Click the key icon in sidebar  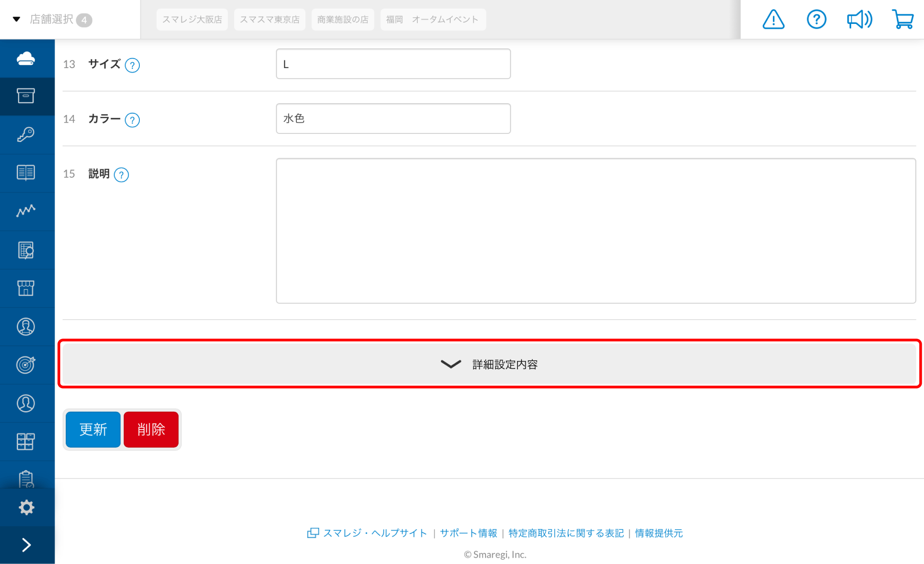pos(26,134)
